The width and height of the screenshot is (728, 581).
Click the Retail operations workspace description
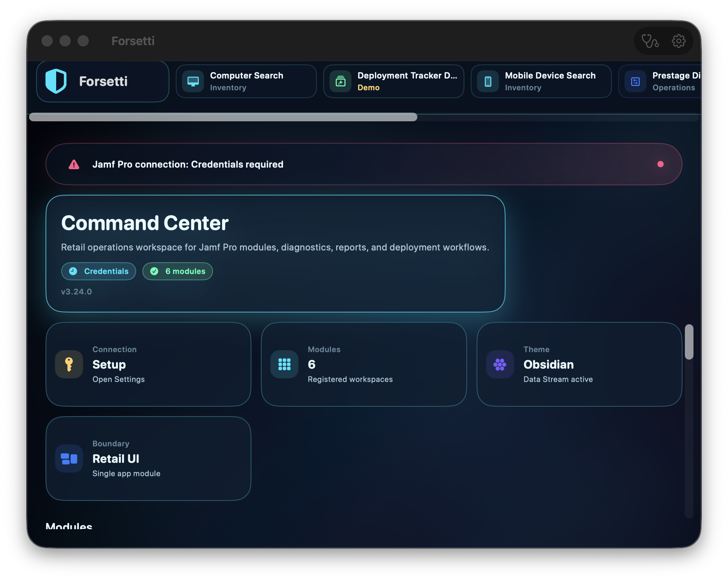[275, 247]
